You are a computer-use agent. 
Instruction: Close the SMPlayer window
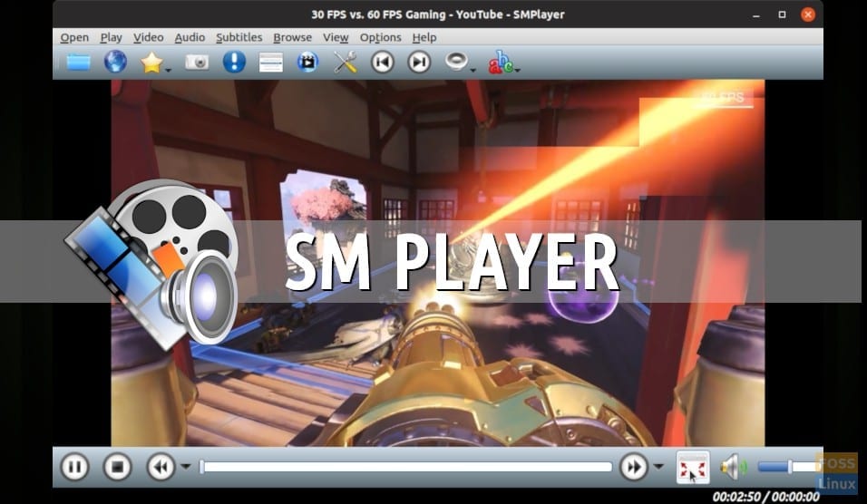[808, 15]
